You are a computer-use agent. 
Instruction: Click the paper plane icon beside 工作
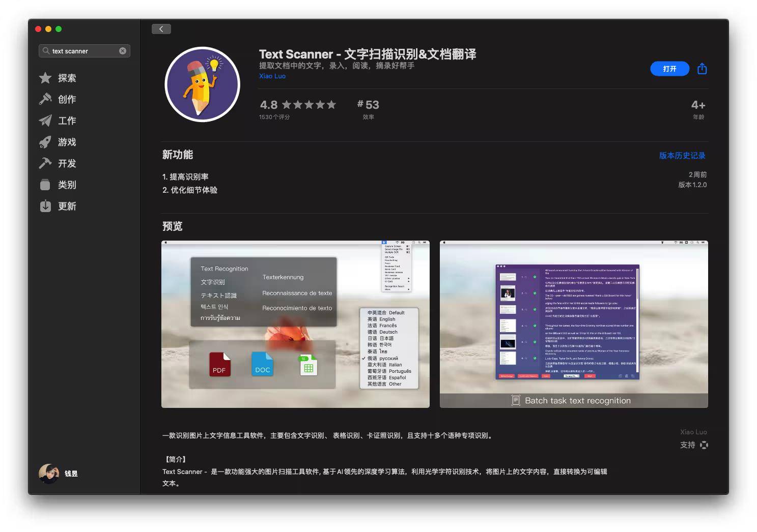click(x=45, y=121)
